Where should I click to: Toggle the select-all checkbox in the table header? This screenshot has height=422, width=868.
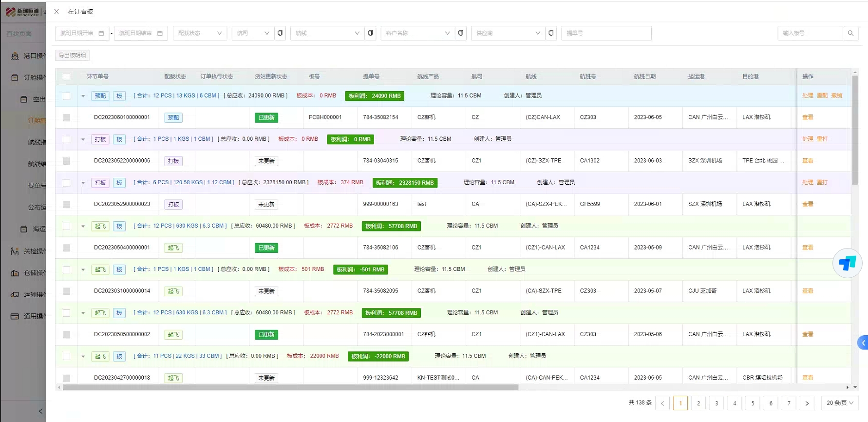pyautogui.click(x=67, y=77)
